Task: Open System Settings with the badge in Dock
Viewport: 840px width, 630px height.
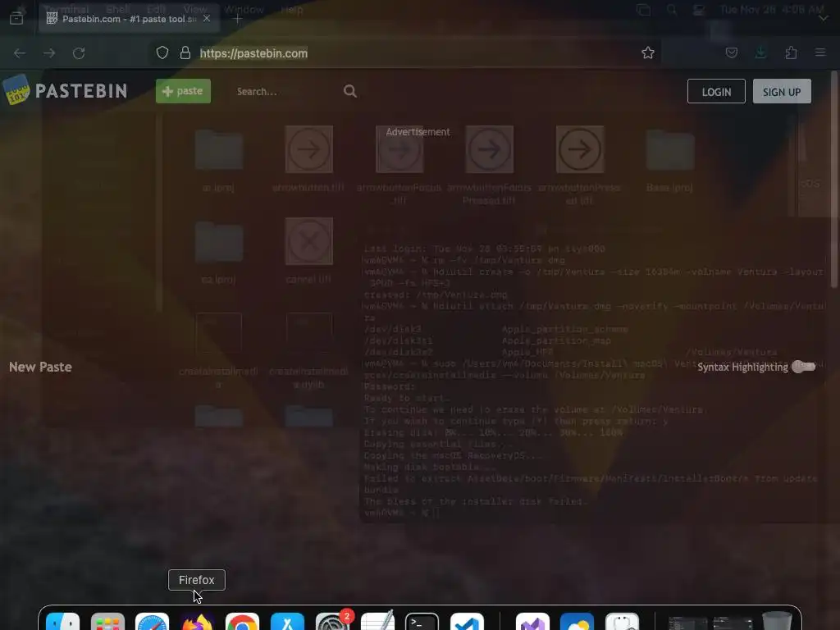Action: point(333,622)
